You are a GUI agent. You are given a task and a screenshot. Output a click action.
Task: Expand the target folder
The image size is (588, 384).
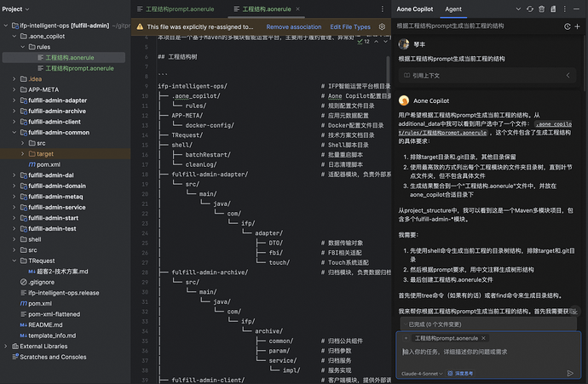point(22,153)
